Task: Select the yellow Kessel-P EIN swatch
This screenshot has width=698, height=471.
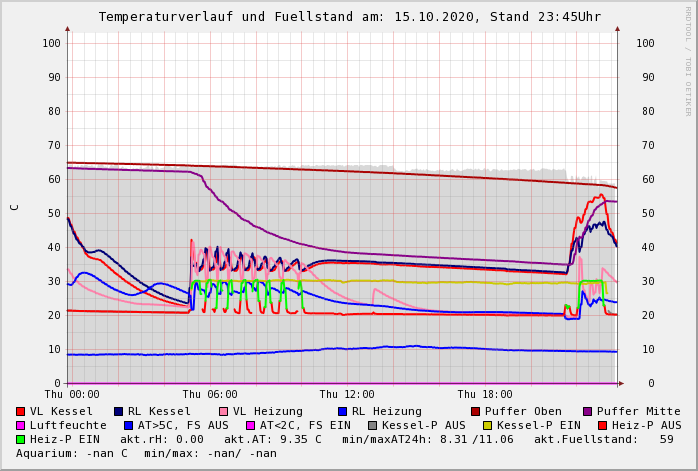Action: pos(488,425)
